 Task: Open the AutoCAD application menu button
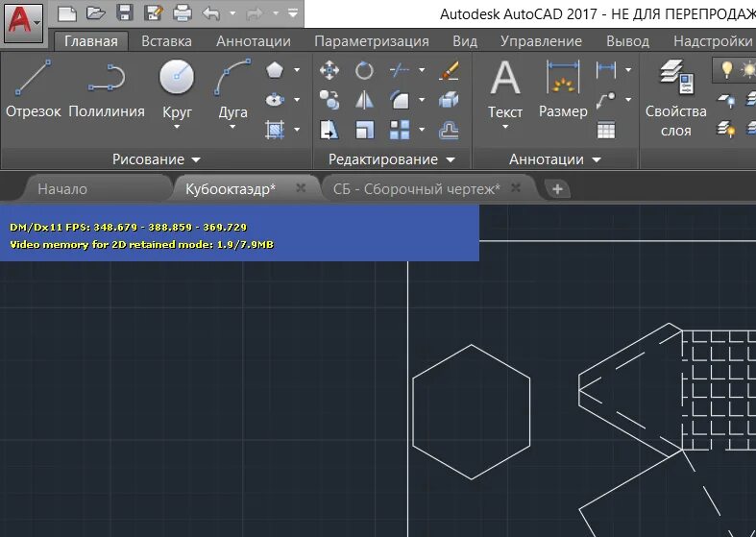23,23
